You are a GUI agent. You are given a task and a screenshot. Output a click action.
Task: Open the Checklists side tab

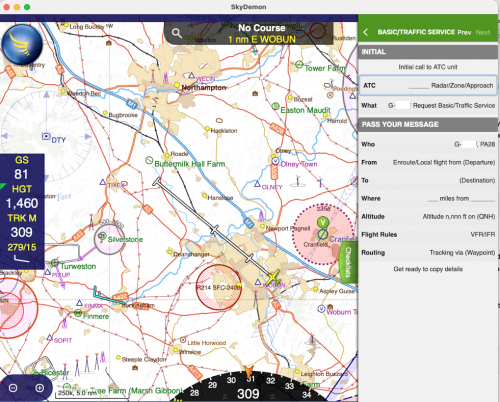[x=348, y=262]
